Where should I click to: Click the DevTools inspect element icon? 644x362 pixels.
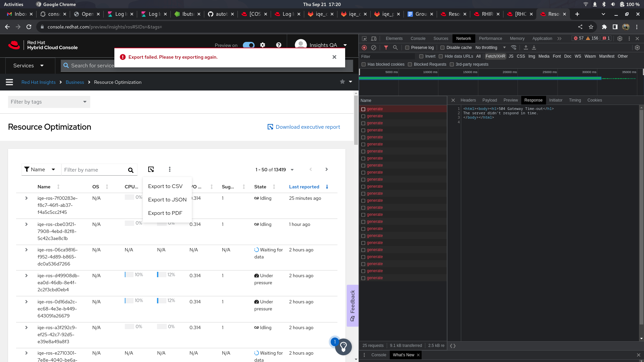click(364, 39)
